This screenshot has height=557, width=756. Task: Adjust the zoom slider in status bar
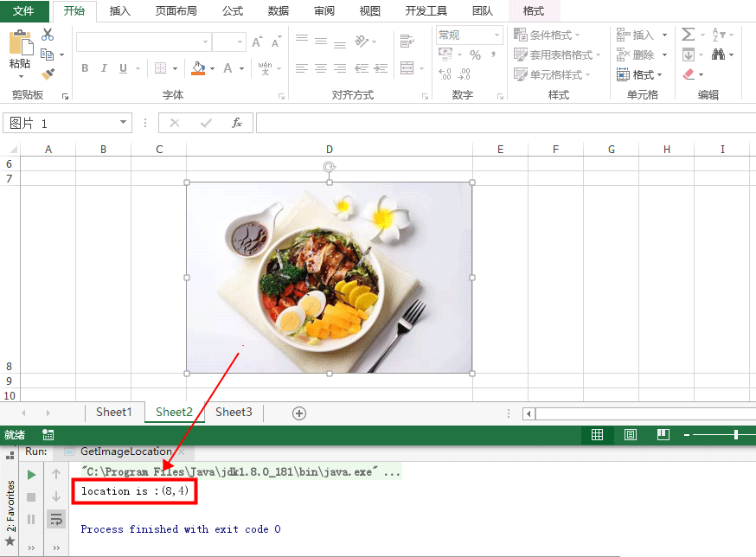734,435
